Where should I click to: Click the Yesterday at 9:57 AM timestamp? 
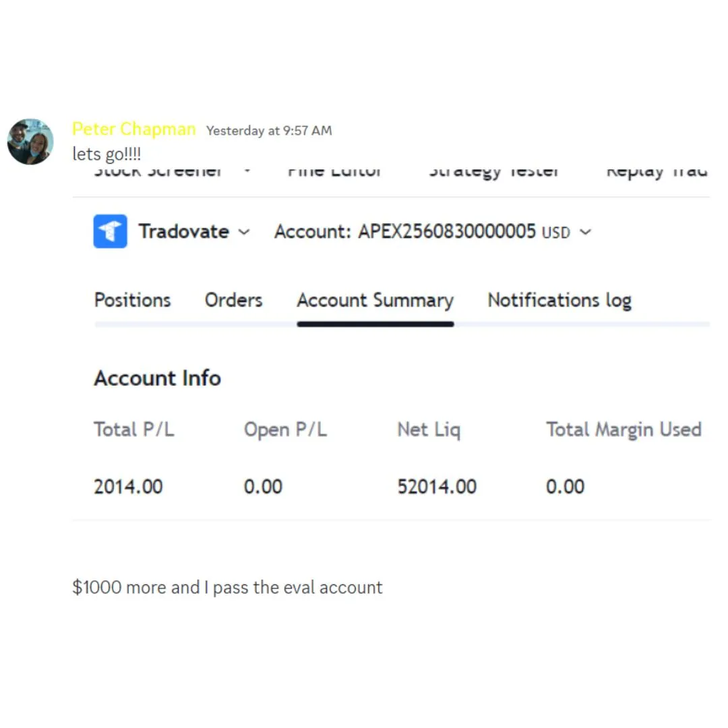pyautogui.click(x=269, y=131)
